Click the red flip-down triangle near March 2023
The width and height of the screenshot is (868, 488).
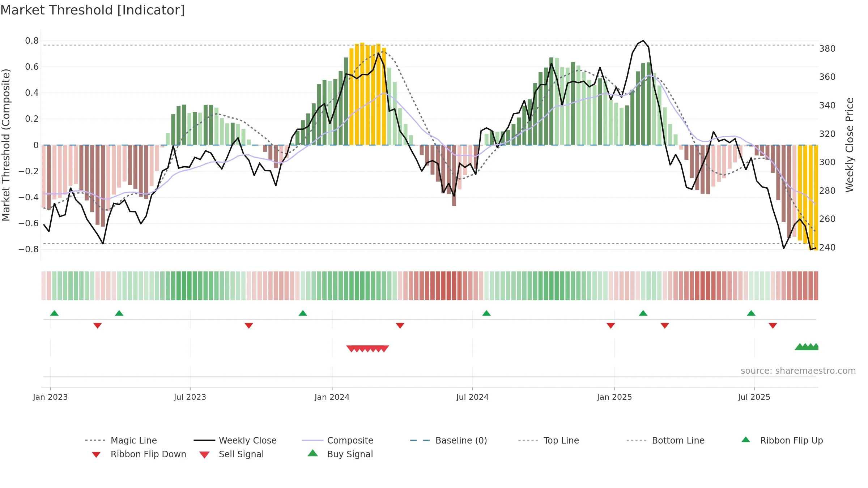(x=98, y=326)
